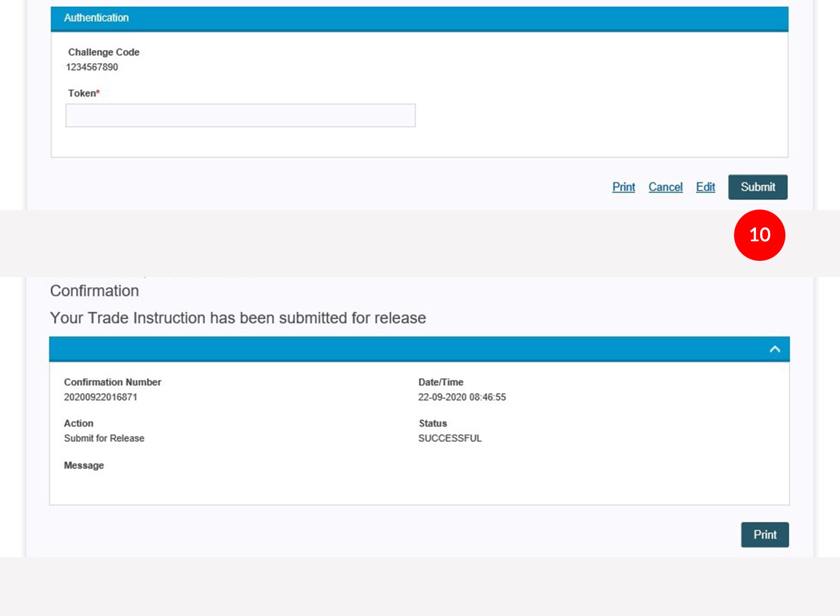The width and height of the screenshot is (840, 616).
Task: Click the Authentication panel header
Action: click(x=419, y=19)
